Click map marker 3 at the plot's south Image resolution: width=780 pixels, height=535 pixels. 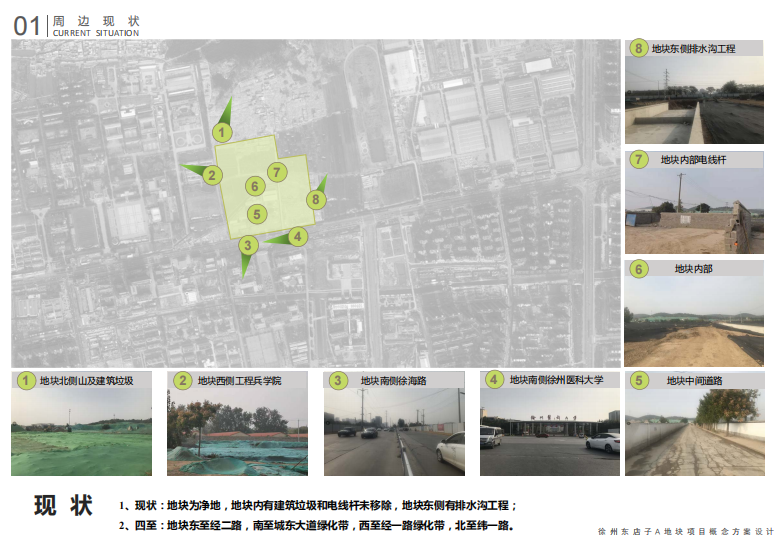(x=248, y=245)
